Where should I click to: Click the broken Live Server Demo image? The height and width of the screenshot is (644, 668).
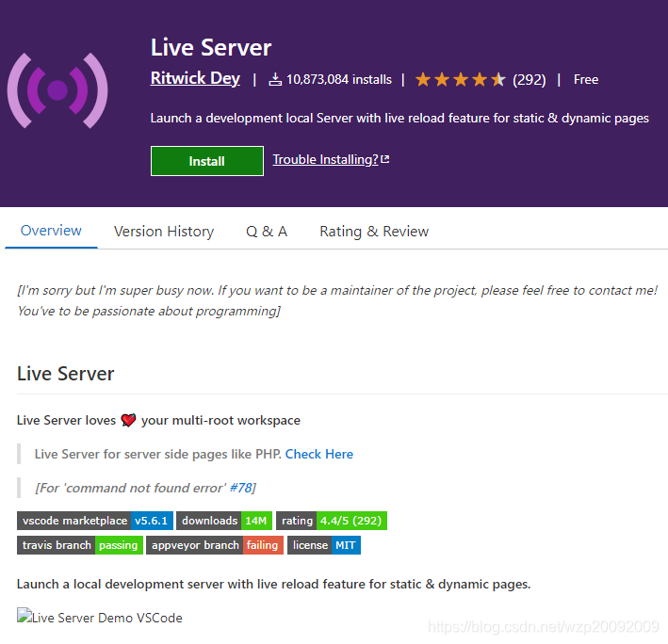(x=100, y=618)
